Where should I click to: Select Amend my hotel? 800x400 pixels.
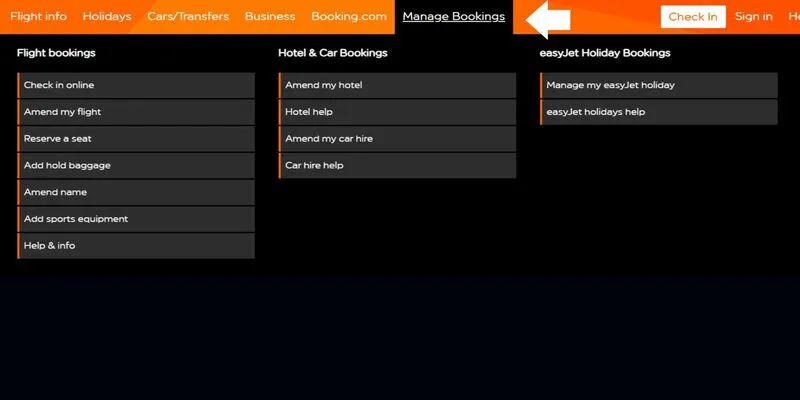(397, 85)
